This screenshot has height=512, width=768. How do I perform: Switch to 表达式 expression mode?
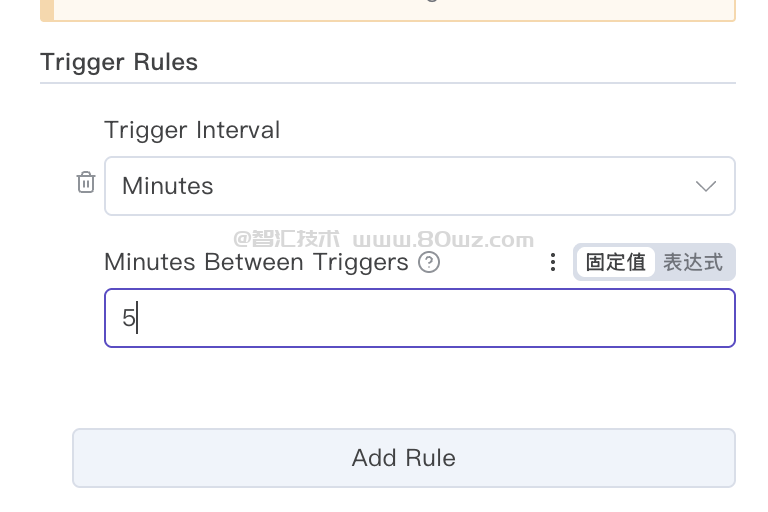(693, 262)
